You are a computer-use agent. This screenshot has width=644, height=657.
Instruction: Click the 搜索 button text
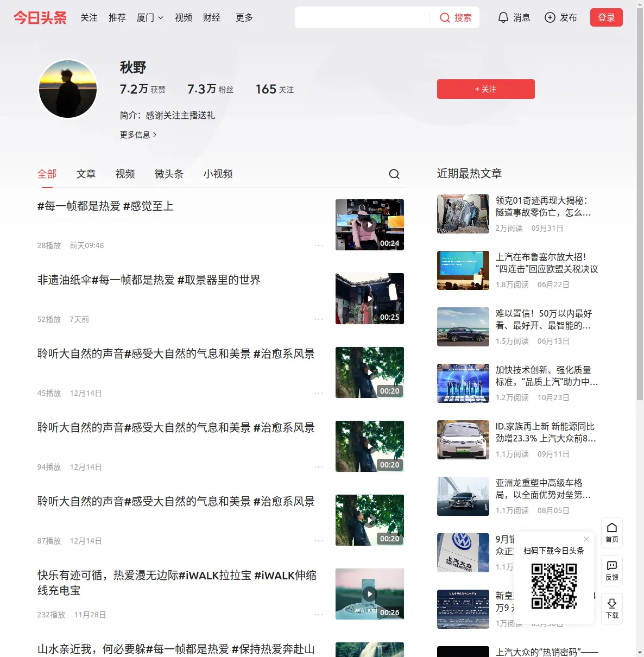(x=463, y=18)
